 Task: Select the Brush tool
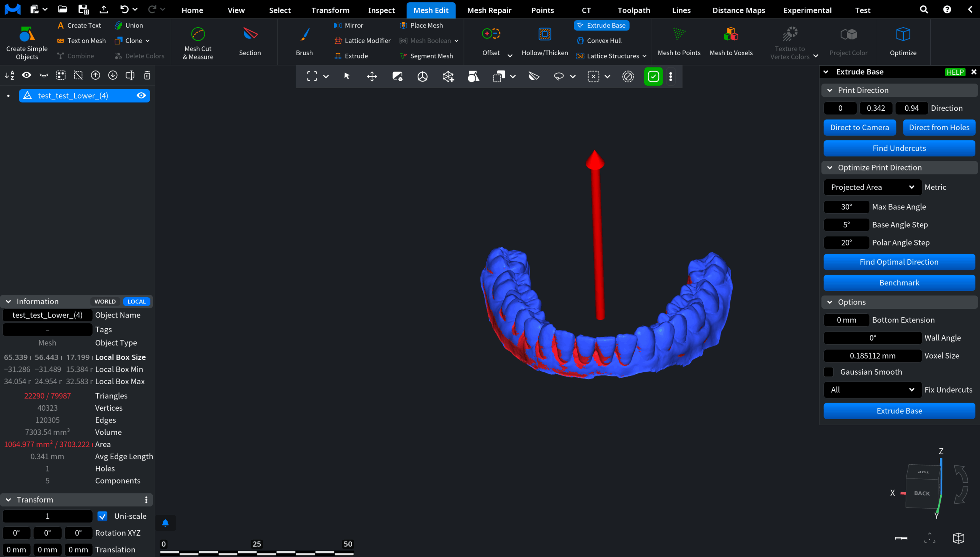click(x=304, y=41)
